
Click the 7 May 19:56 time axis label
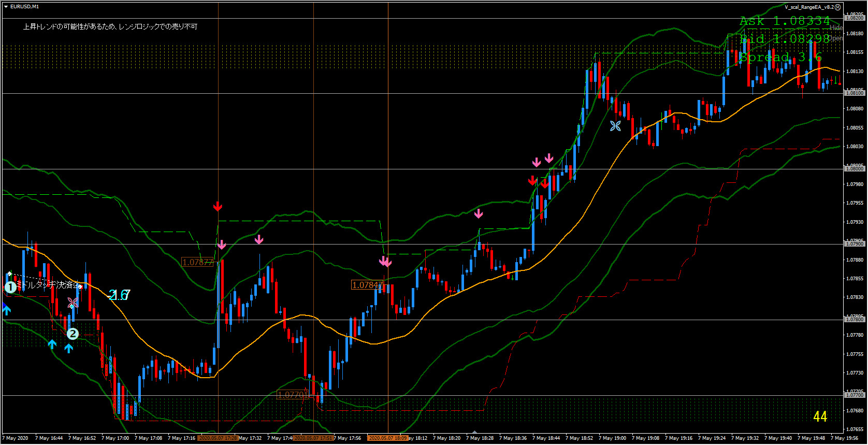(x=844, y=438)
